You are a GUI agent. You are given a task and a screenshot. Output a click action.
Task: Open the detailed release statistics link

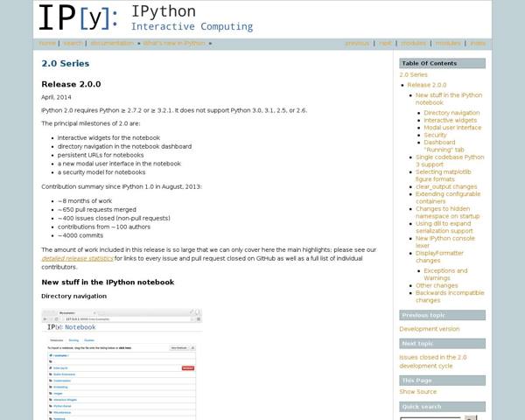pyautogui.click(x=77, y=258)
